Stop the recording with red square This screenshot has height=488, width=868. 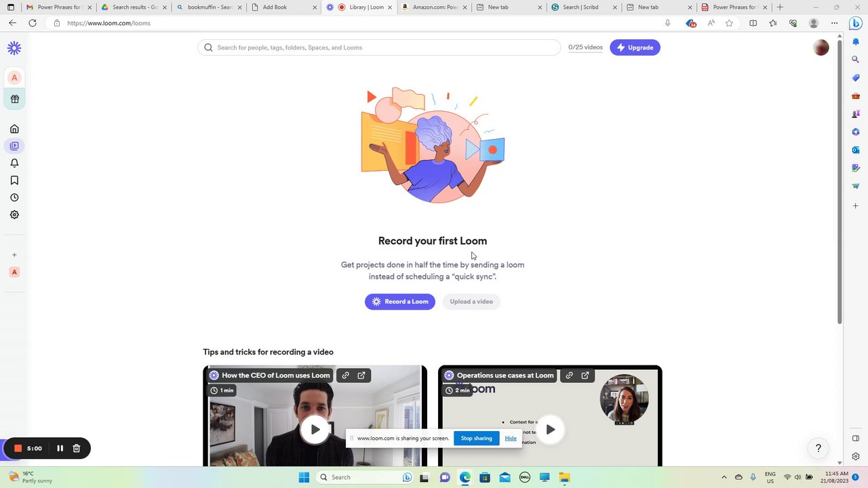[18, 448]
